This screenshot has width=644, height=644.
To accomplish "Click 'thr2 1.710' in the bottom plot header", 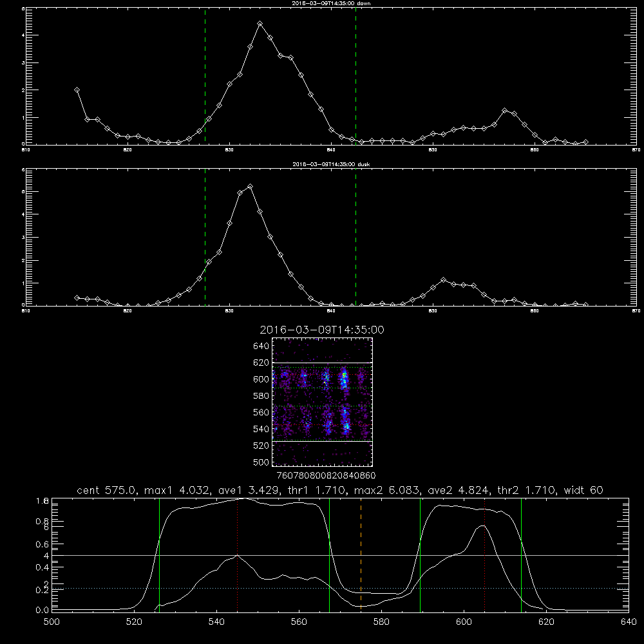I will point(527,490).
